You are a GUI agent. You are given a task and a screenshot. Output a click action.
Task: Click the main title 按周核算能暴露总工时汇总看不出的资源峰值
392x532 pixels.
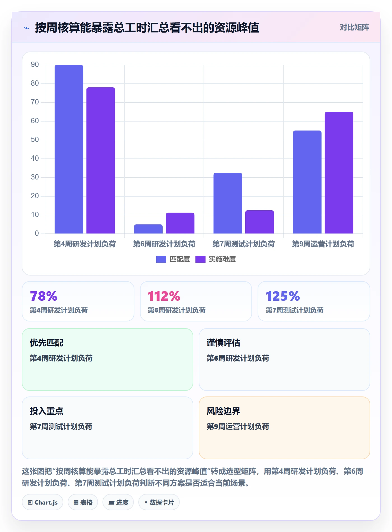pos(147,28)
